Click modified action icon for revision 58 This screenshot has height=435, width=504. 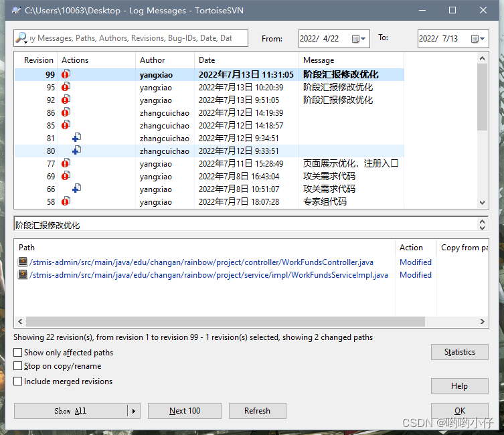(66, 201)
